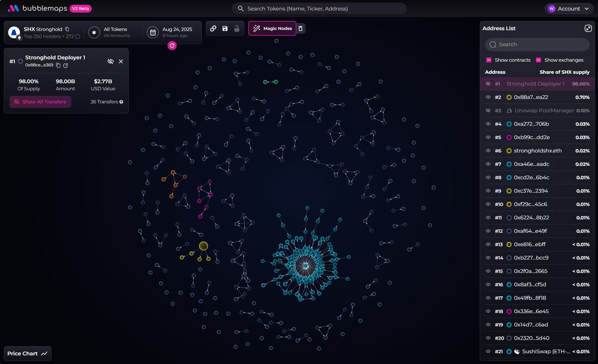598x364 pixels.
Task: Open the Price Chart panel
Action: click(27, 354)
